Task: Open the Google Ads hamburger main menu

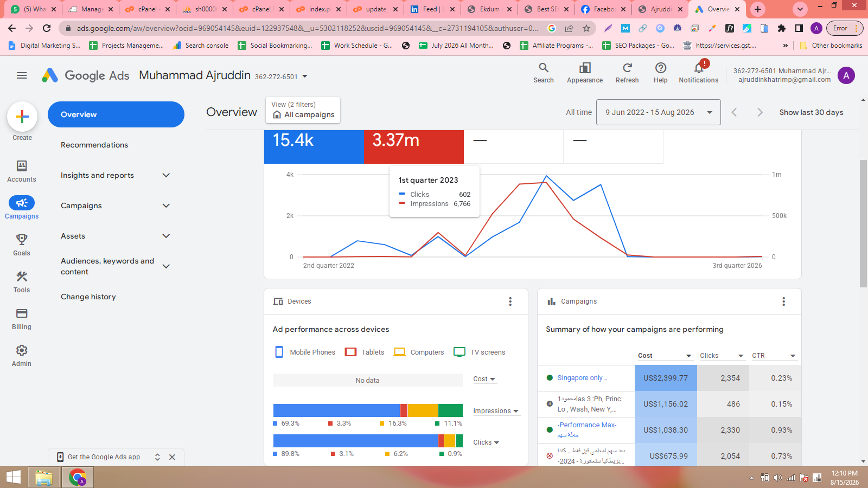Action: [x=22, y=75]
